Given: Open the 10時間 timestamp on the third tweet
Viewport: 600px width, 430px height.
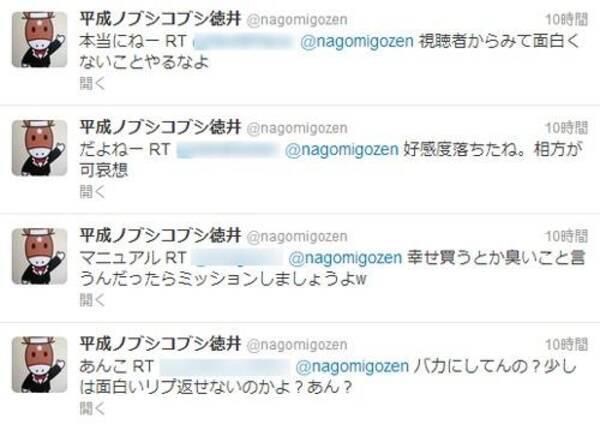Looking at the screenshot, I should coord(567,236).
